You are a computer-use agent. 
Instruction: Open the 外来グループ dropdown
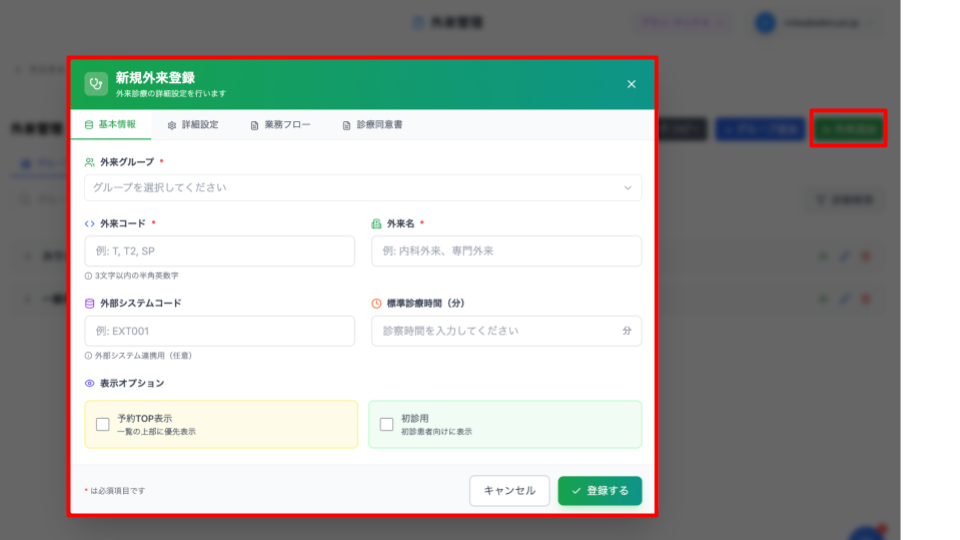[x=363, y=187]
